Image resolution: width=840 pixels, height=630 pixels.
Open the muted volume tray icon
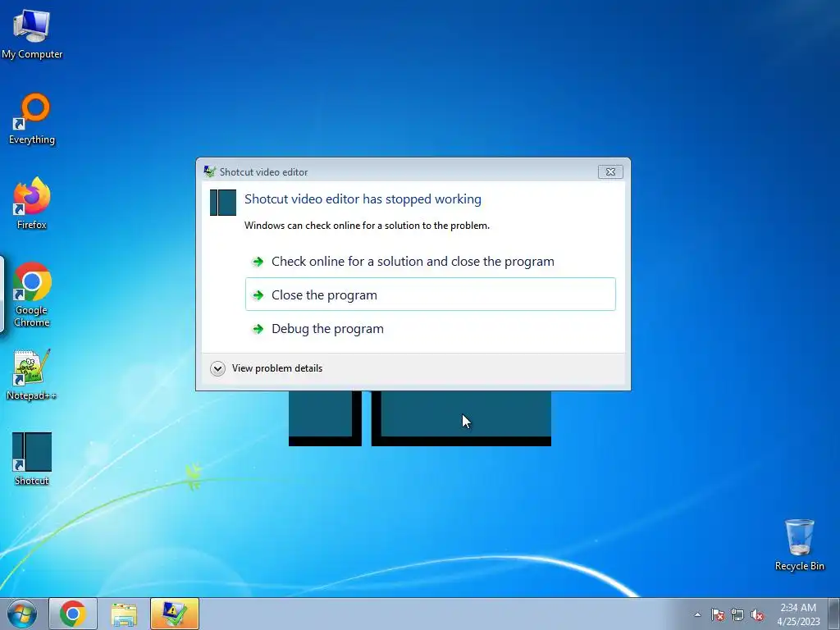[757, 614]
